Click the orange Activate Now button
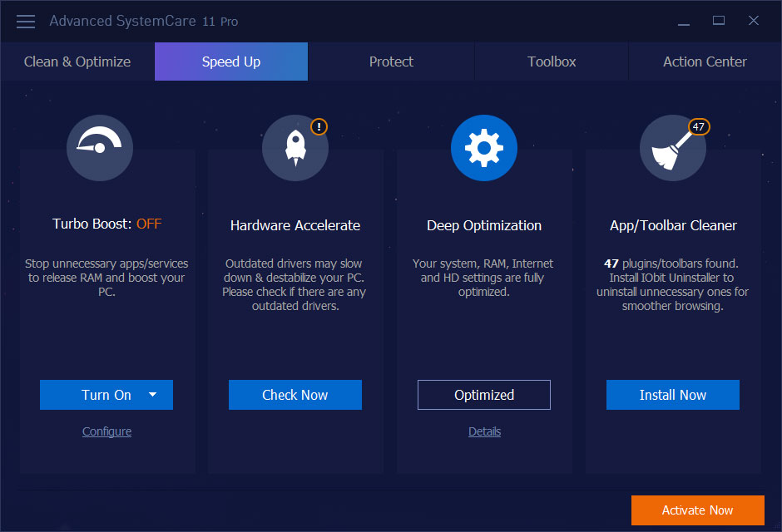Screen dimensions: 782x532 (698, 510)
